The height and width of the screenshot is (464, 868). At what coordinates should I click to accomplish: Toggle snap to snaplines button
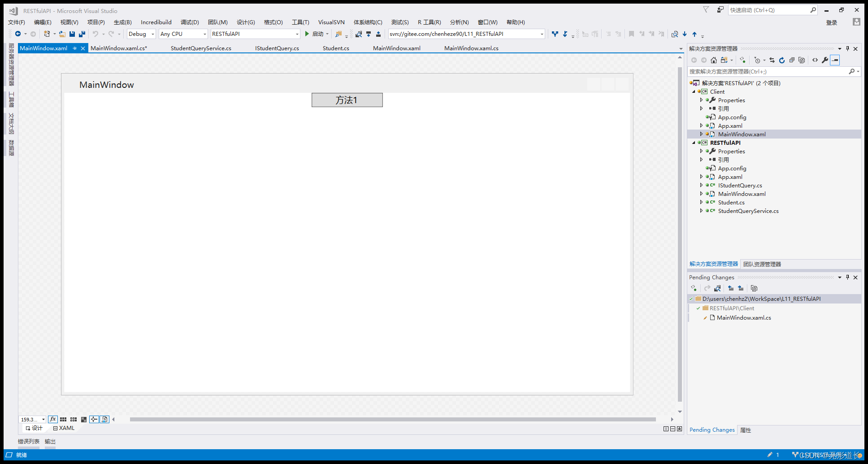tap(94, 420)
